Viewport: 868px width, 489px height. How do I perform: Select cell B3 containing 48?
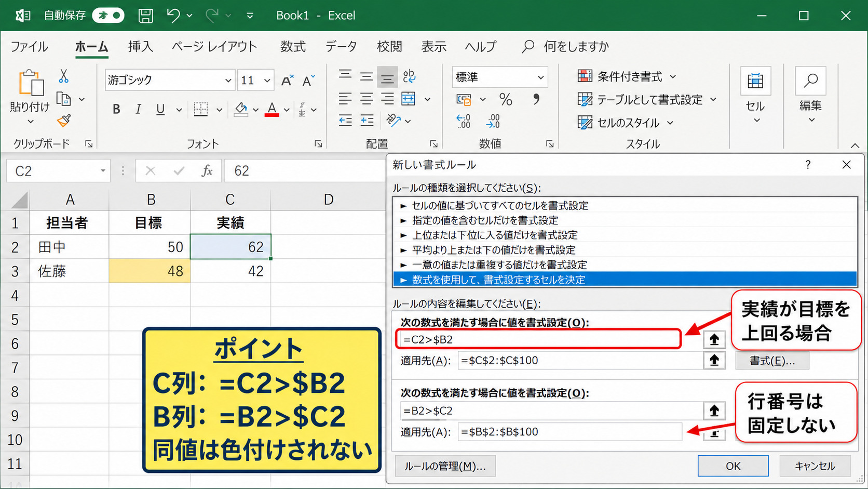150,271
